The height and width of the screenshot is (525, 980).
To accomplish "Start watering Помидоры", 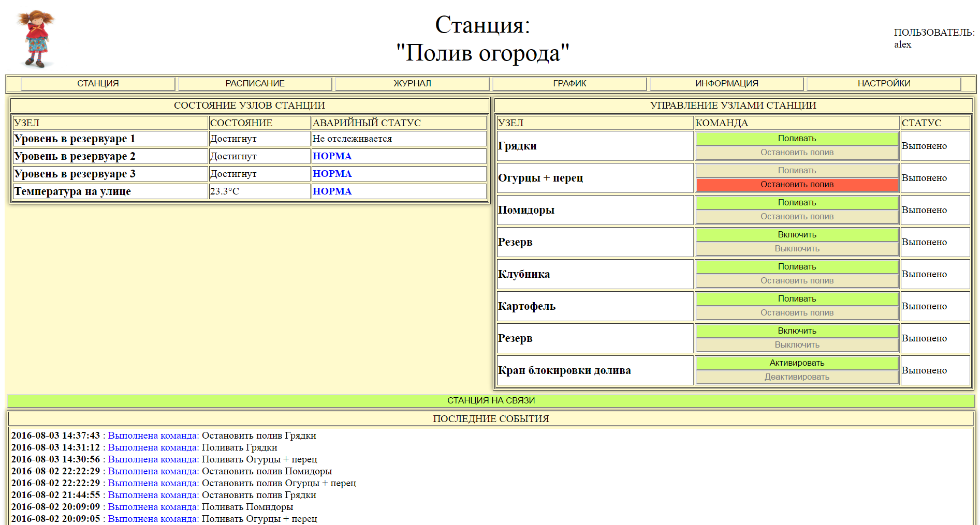I will coord(796,203).
